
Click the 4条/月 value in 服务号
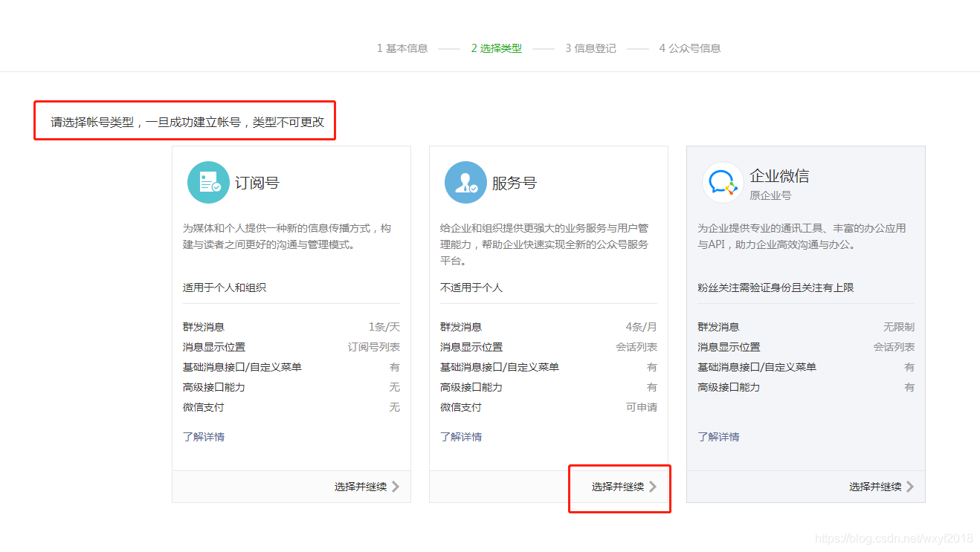pyautogui.click(x=641, y=327)
